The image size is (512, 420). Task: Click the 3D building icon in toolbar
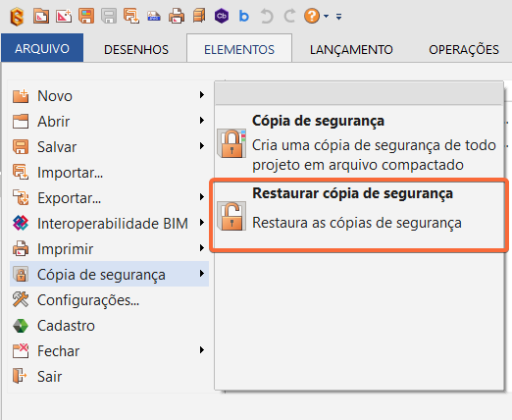tap(199, 16)
